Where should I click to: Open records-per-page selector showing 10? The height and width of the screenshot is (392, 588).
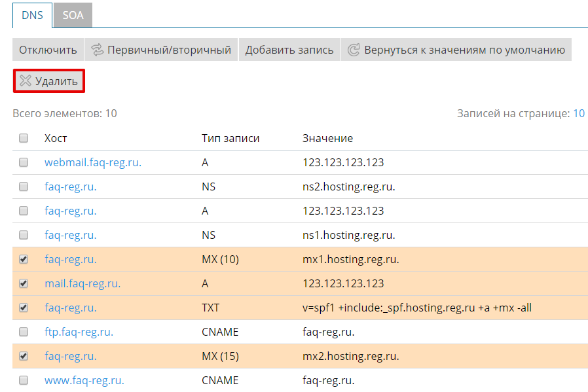click(579, 113)
